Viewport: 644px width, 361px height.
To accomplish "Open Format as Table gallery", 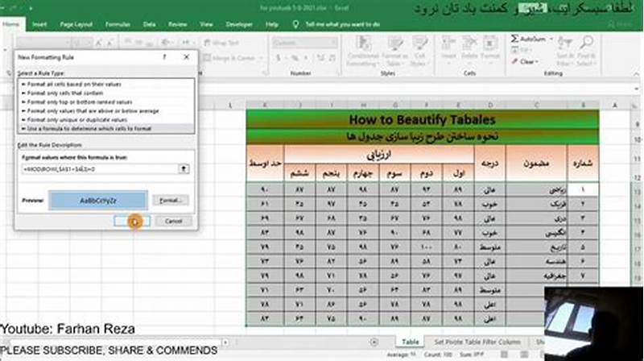I will 394,52.
